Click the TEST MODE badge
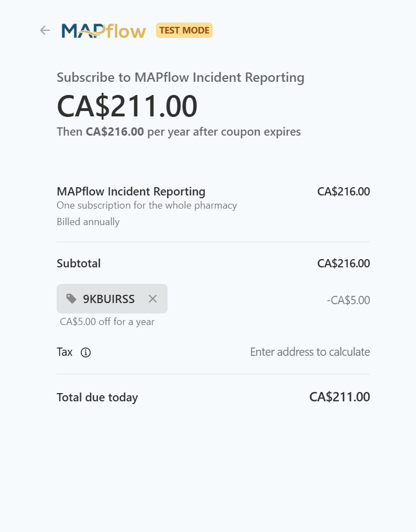 (184, 31)
